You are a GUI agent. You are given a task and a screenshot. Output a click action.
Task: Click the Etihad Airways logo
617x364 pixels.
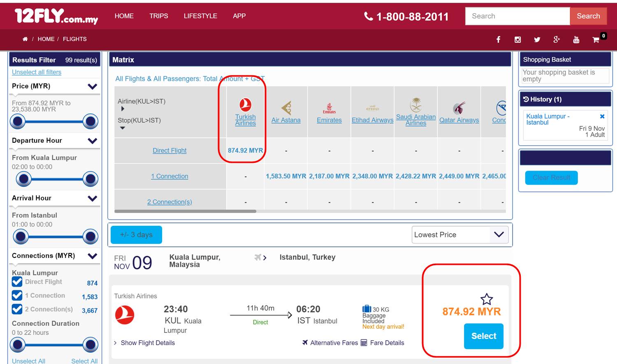coord(373,109)
